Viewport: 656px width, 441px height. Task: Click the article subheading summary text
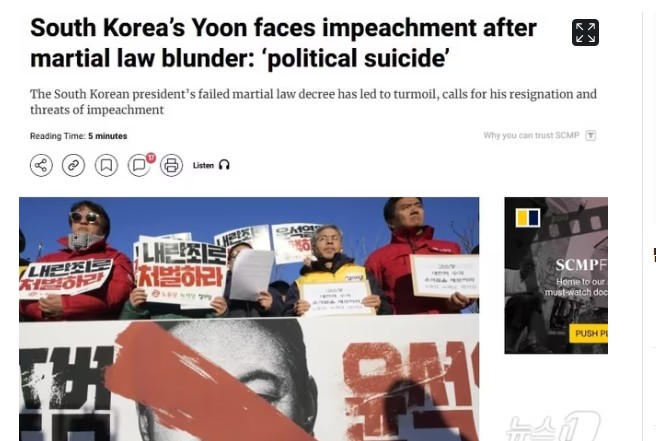click(x=313, y=102)
